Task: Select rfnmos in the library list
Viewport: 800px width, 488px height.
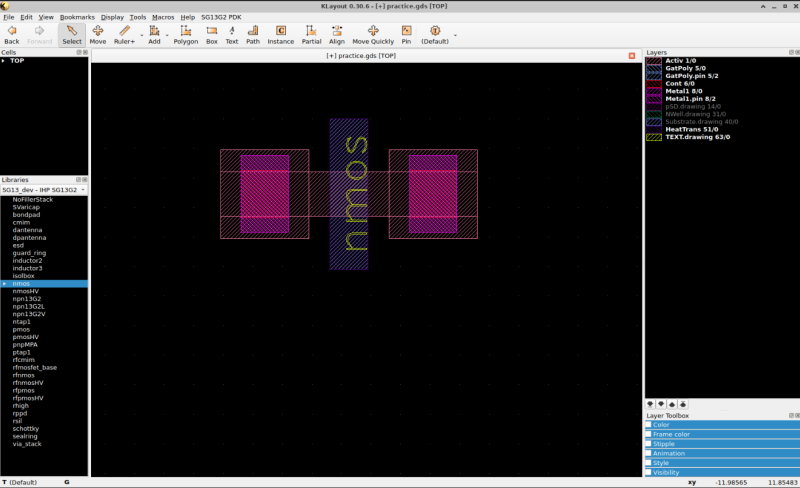Action: coord(24,375)
